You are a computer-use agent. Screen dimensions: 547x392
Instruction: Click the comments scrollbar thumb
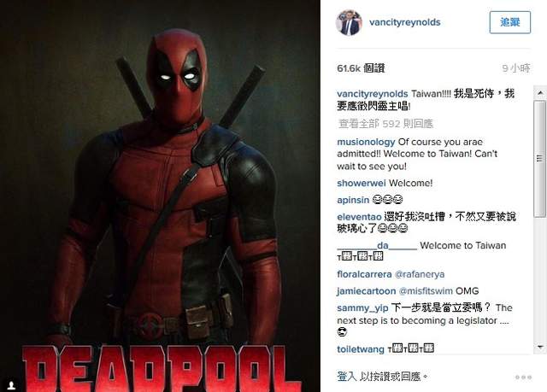[x=540, y=159]
